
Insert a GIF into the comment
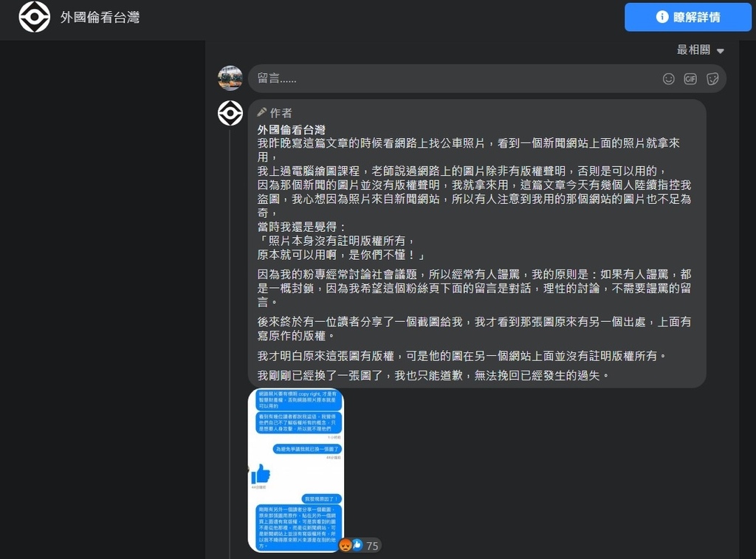click(690, 78)
